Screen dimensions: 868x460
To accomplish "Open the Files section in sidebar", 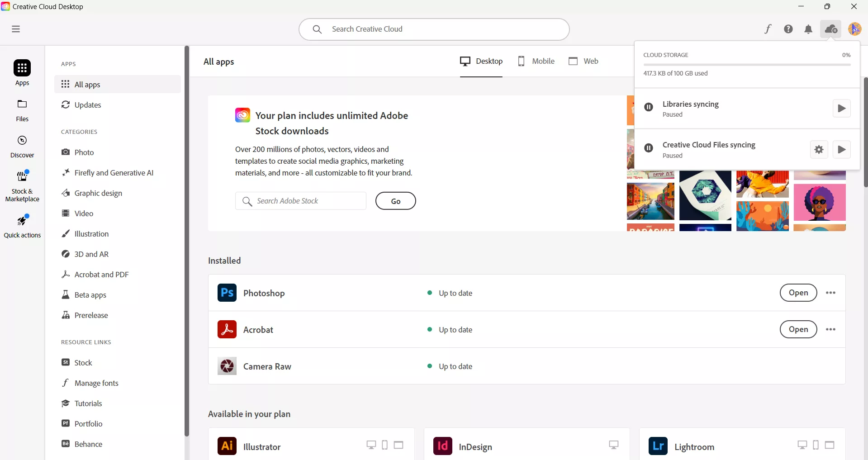I will (x=22, y=109).
